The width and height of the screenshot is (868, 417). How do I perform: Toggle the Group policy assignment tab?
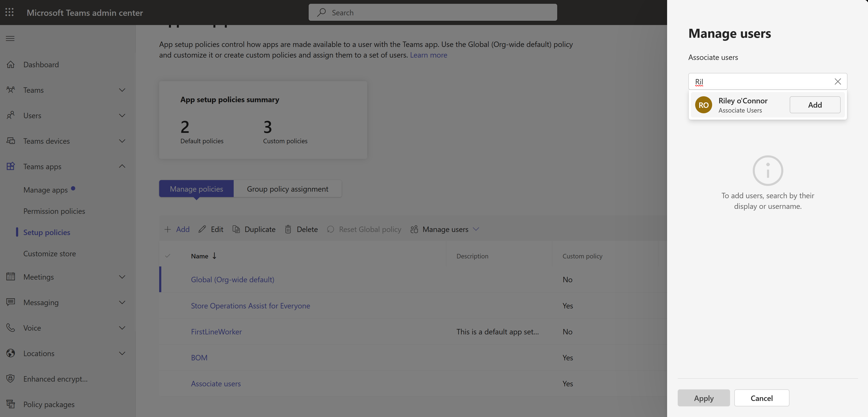287,188
